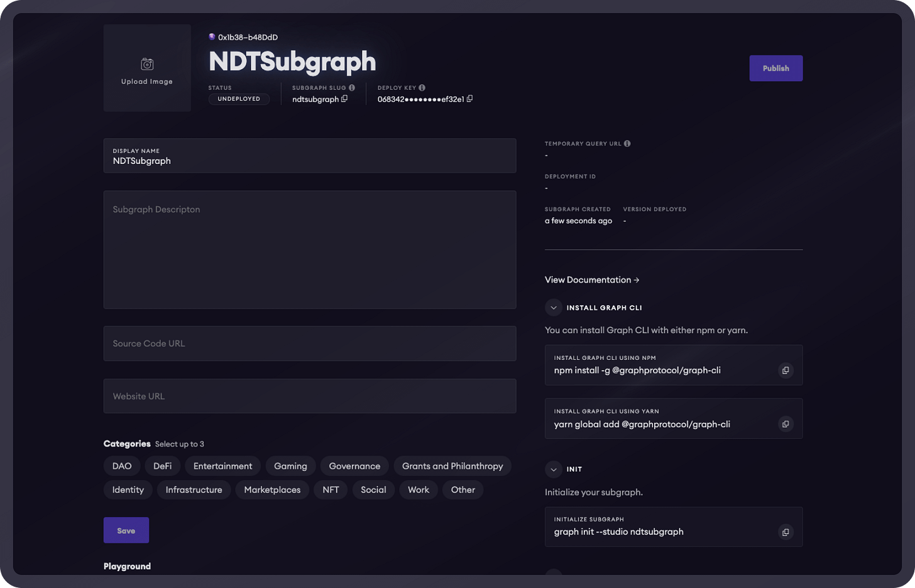This screenshot has width=915, height=588.
Task: Click the Source Code URL field
Action: tap(310, 344)
